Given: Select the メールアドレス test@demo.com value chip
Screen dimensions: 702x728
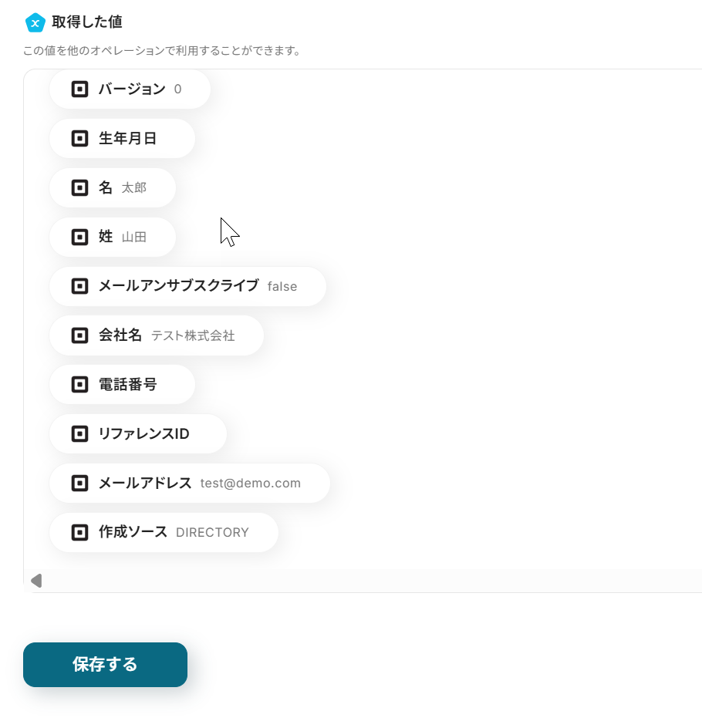Looking at the screenshot, I should (190, 484).
